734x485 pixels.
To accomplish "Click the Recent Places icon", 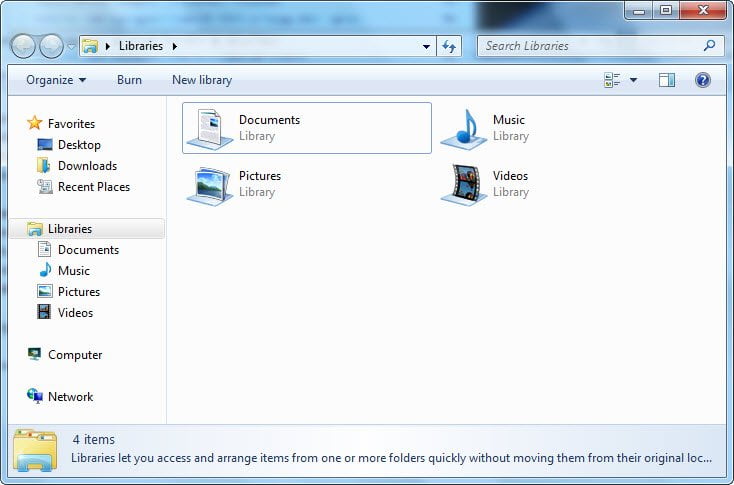I will click(45, 186).
